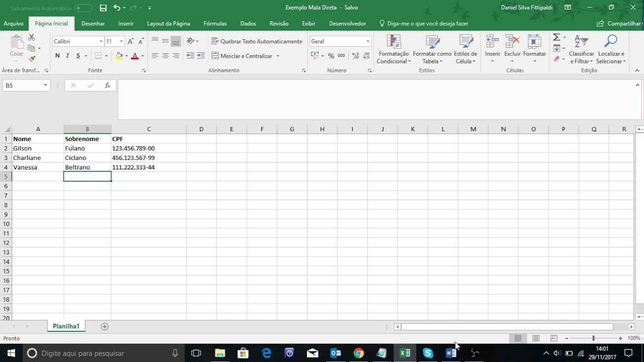Click the Excluir cells button
This screenshot has width=644, height=362.
pos(512,49)
